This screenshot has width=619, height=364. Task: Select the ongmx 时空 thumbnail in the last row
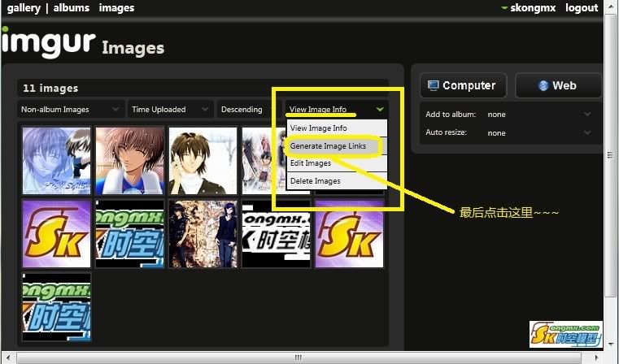[56, 307]
